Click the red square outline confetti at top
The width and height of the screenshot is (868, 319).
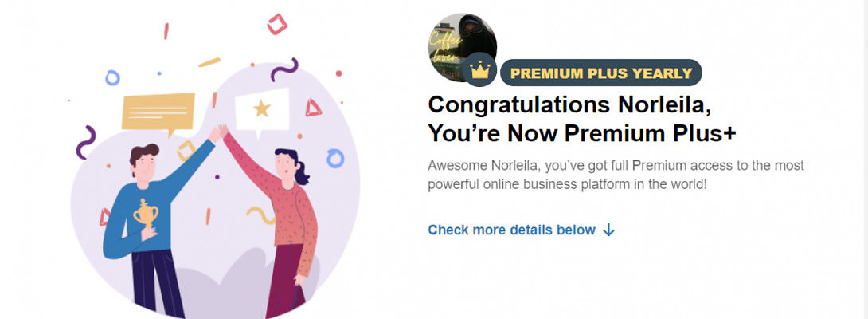(x=278, y=24)
